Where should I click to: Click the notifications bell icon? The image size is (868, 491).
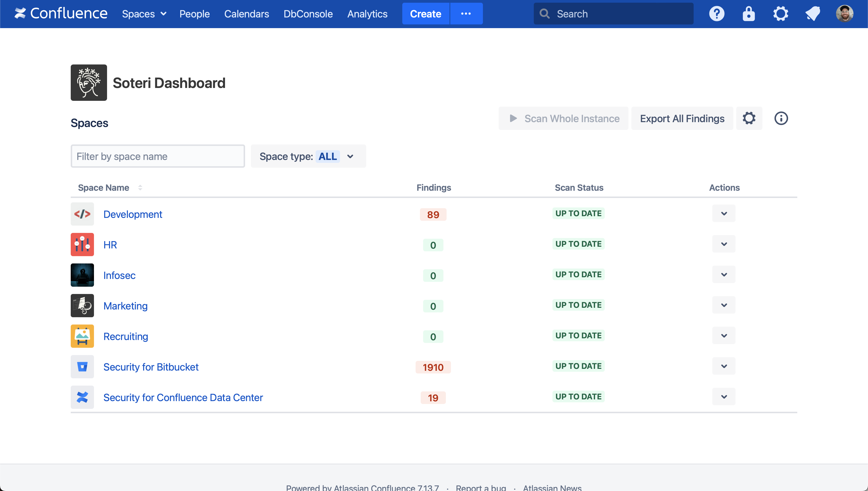[x=812, y=14]
